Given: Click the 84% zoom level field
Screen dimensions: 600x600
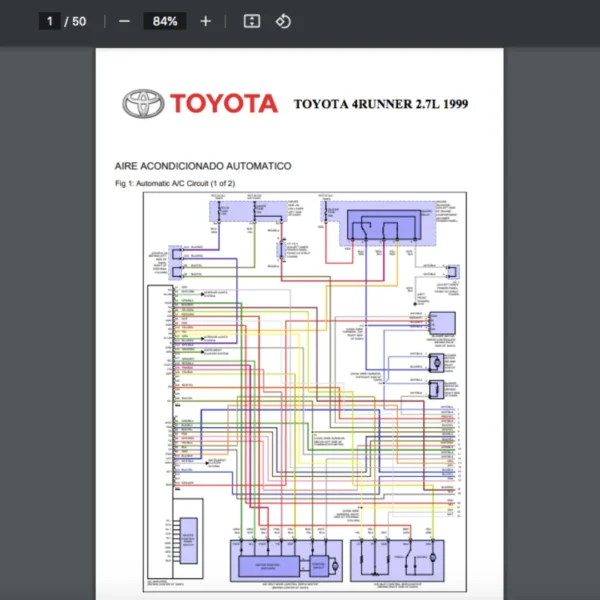Looking at the screenshot, I should (x=165, y=21).
